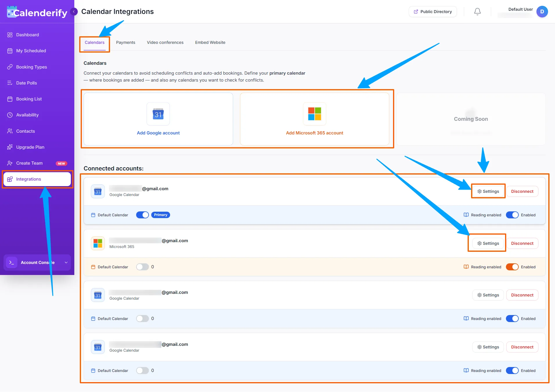Click the notification bell
The height and width of the screenshot is (392, 555).
click(x=477, y=12)
